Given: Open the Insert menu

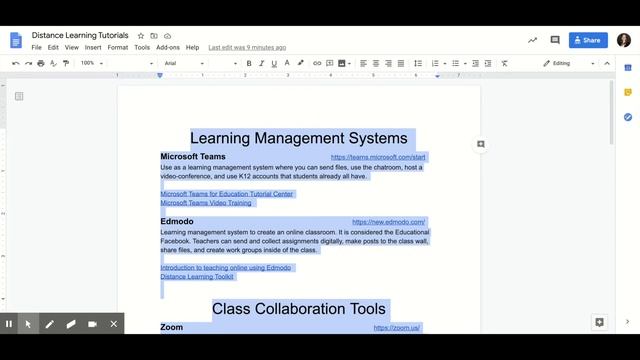Looking at the screenshot, I should (93, 47).
